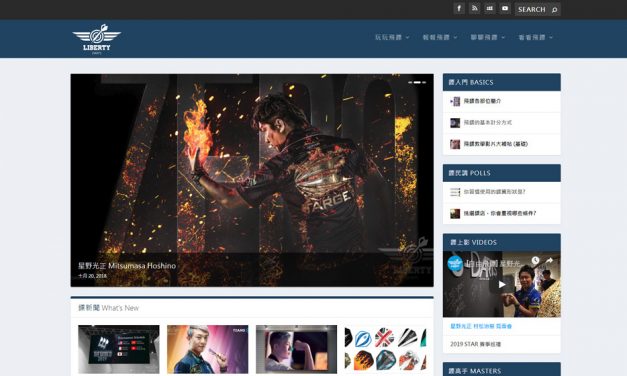
Task: Click the What's New section heading
Action: tap(108, 308)
